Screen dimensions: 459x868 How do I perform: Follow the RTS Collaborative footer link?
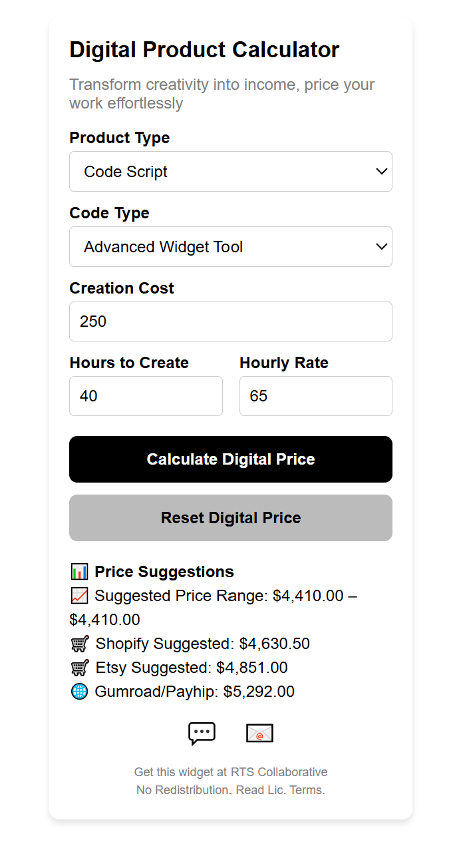tap(279, 772)
